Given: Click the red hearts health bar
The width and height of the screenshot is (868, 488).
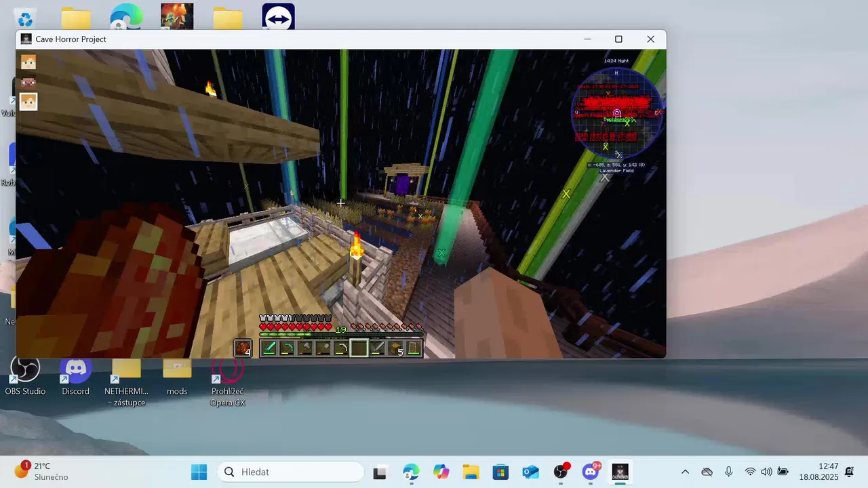Looking at the screenshot, I should [x=296, y=327].
